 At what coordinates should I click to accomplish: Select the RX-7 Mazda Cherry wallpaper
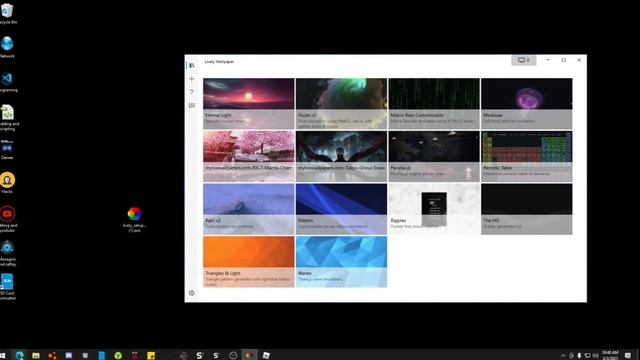249,156
